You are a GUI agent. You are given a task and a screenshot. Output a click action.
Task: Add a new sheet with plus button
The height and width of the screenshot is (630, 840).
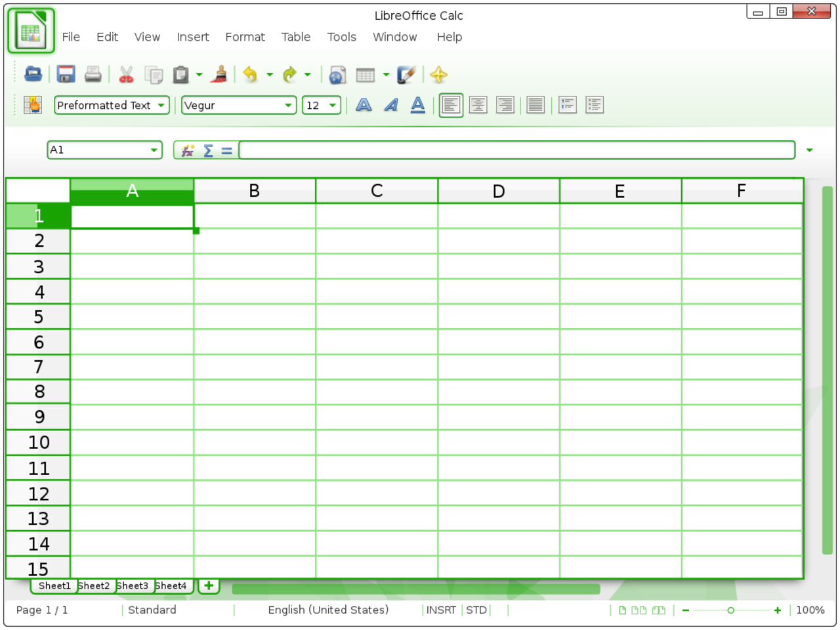point(209,585)
